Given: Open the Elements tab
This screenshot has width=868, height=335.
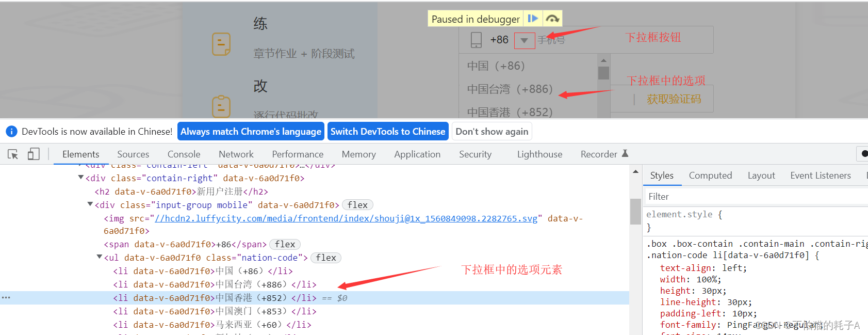Looking at the screenshot, I should click(x=80, y=154).
